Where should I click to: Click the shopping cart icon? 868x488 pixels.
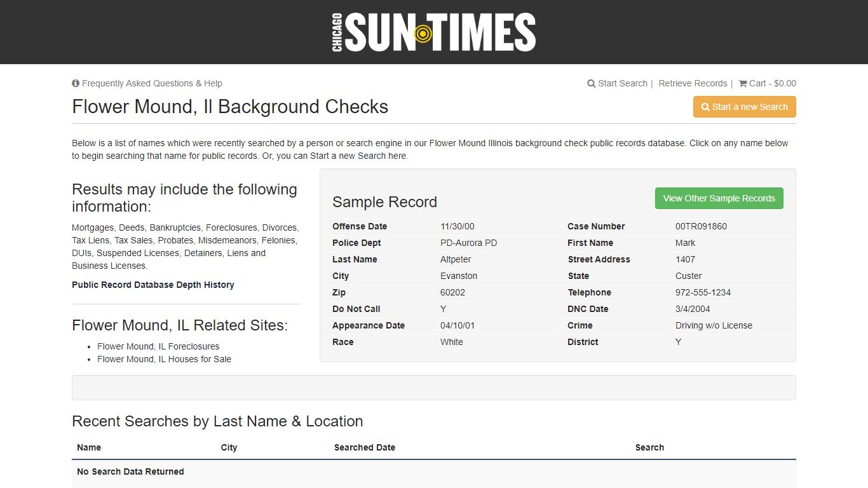743,83
